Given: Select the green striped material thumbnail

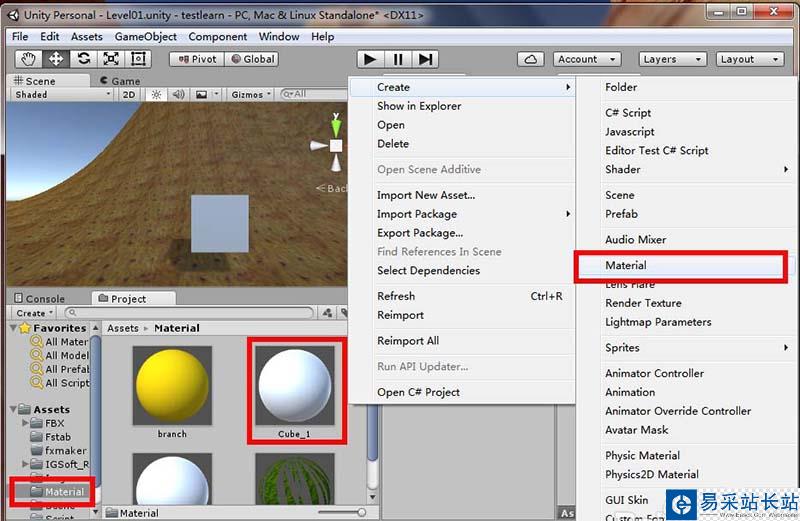Looking at the screenshot, I should click(295, 479).
